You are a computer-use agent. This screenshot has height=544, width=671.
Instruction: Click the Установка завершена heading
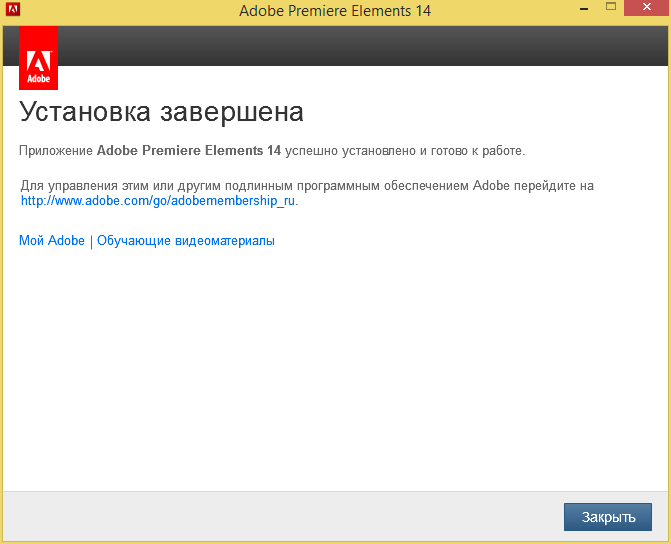click(161, 112)
